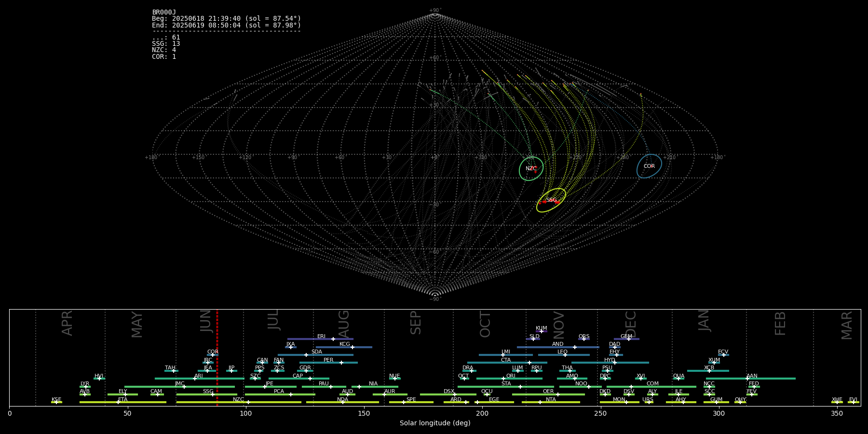Select the Beg: 20250618 21:39:40 line

point(226,19)
